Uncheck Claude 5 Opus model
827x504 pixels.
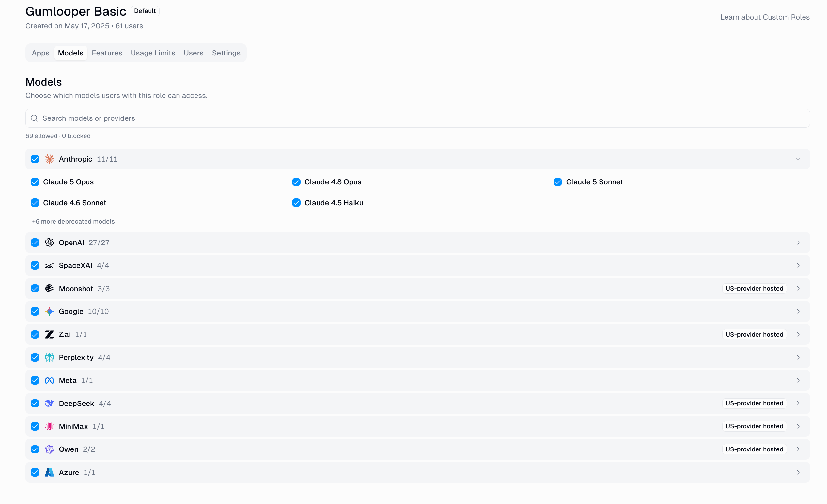(x=35, y=182)
